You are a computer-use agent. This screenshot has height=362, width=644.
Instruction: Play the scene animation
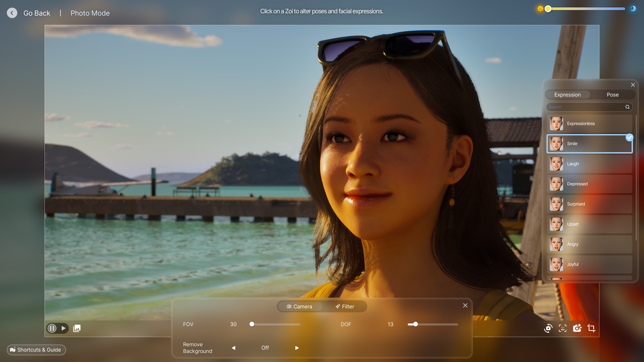64,328
